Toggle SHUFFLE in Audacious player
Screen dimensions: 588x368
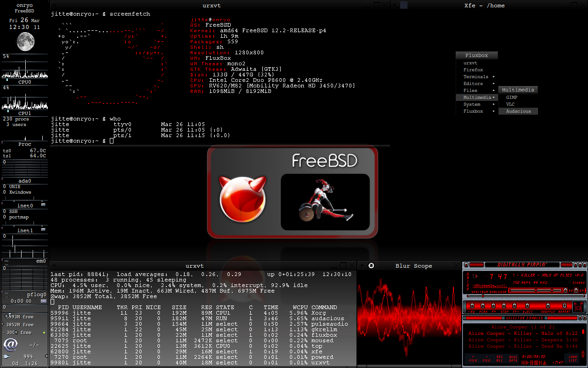click(548, 305)
